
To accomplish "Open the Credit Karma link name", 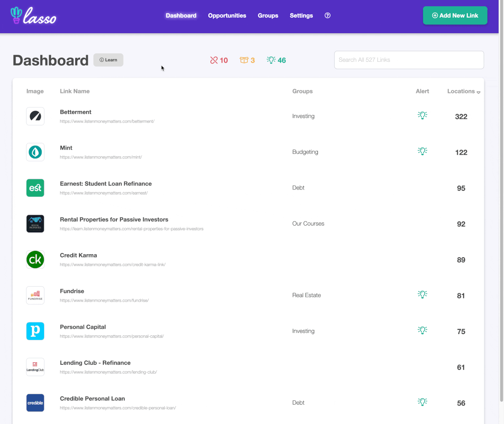I will tap(79, 255).
